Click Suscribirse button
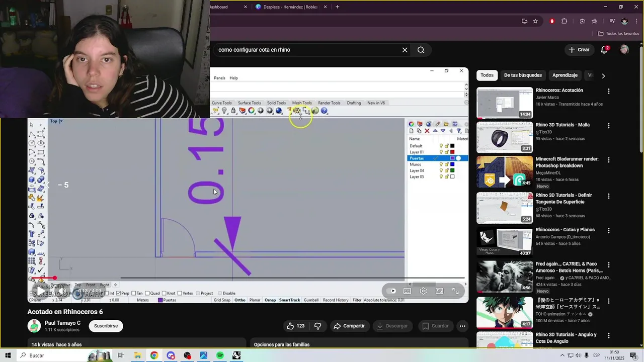Image resolution: width=644 pixels, height=362 pixels. coord(106,326)
